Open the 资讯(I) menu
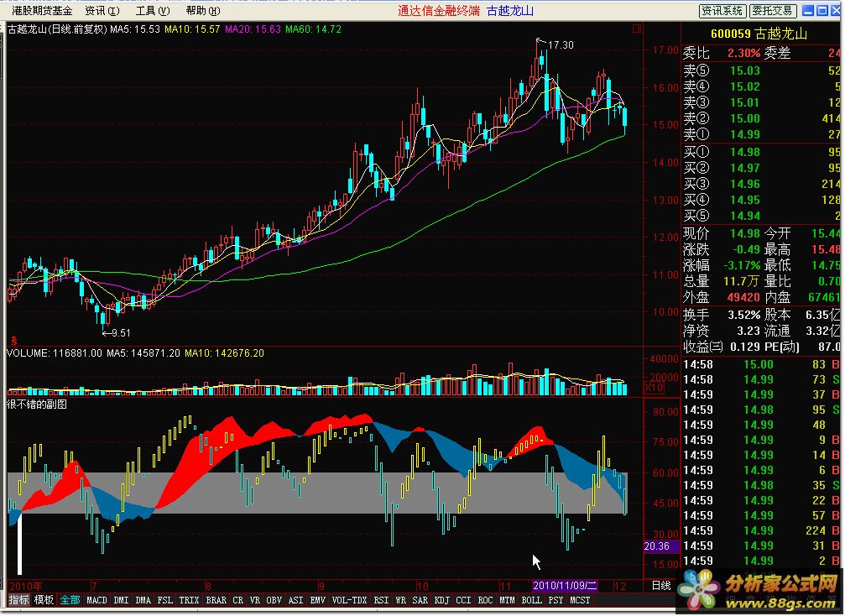 coord(102,11)
